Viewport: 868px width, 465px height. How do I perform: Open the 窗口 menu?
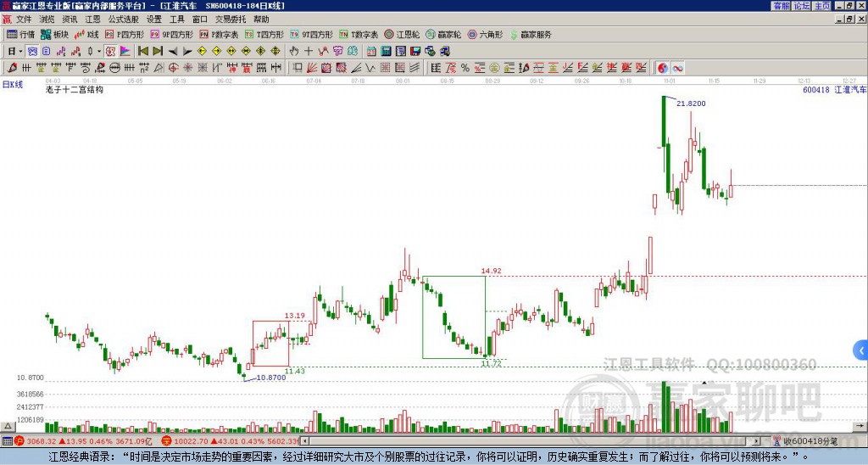(200, 20)
